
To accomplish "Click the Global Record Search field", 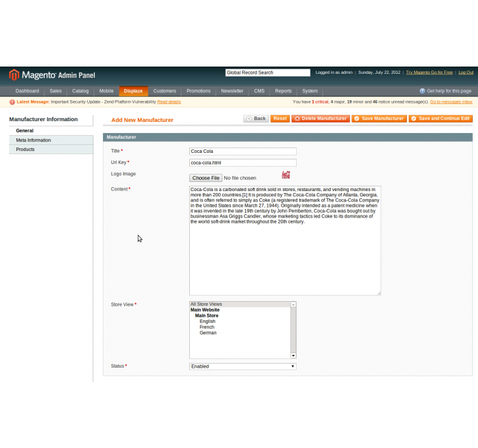I will click(268, 72).
